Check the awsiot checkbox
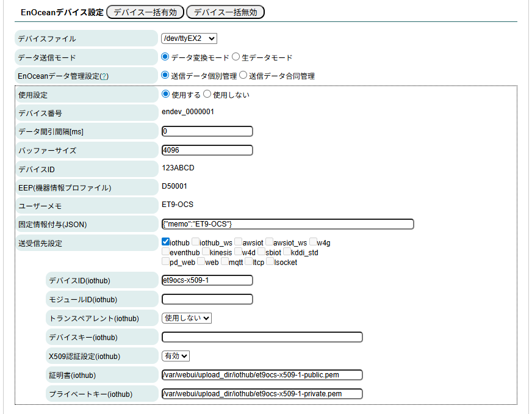 pos(239,241)
